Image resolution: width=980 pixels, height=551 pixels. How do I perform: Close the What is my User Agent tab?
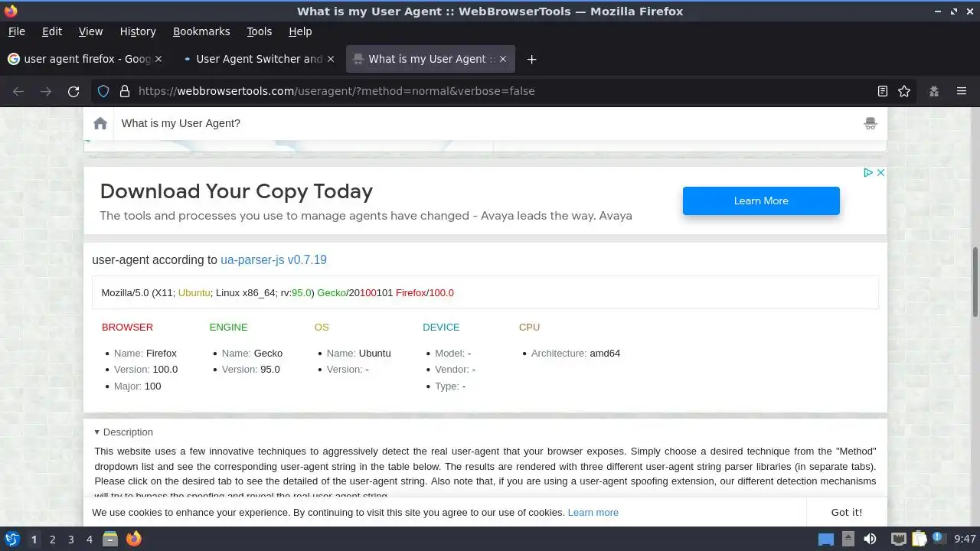[x=503, y=59]
